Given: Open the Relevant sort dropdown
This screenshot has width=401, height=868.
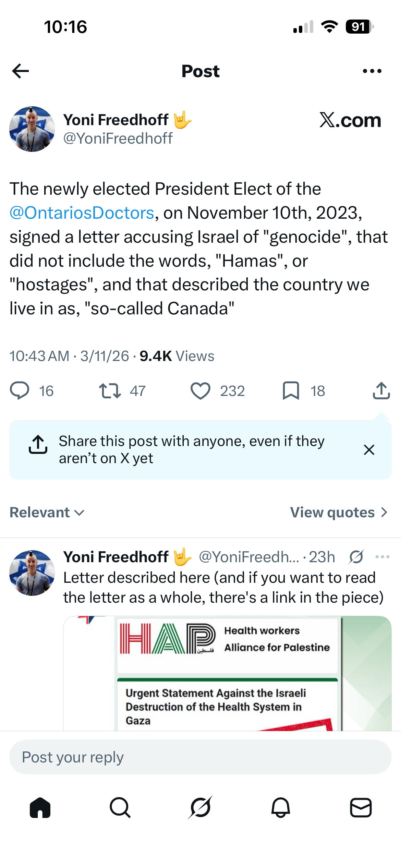Looking at the screenshot, I should pos(47,512).
